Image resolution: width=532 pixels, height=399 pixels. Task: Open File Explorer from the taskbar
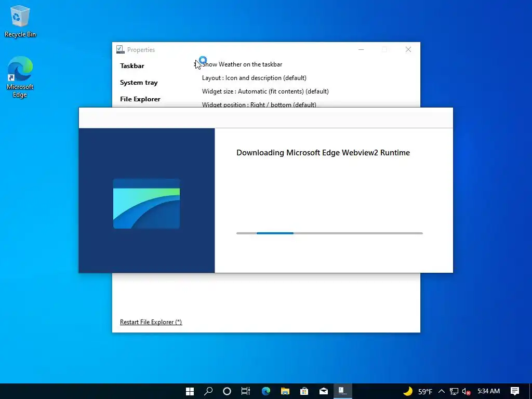click(285, 391)
